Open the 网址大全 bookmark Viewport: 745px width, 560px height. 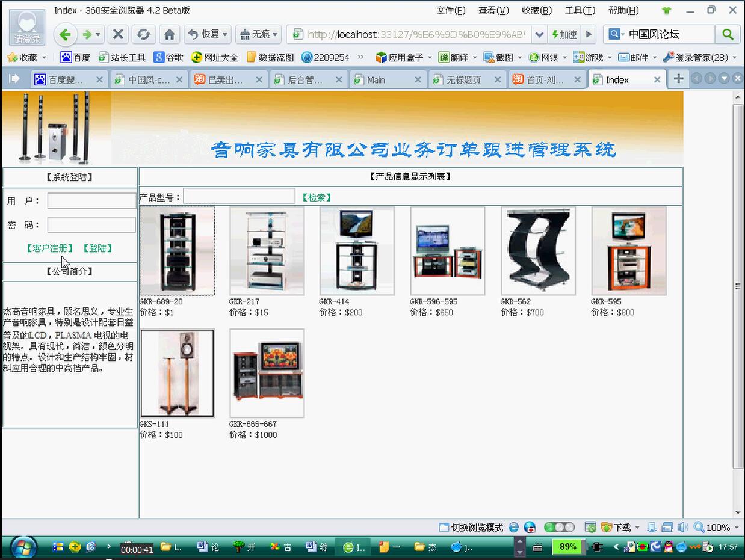(215, 57)
